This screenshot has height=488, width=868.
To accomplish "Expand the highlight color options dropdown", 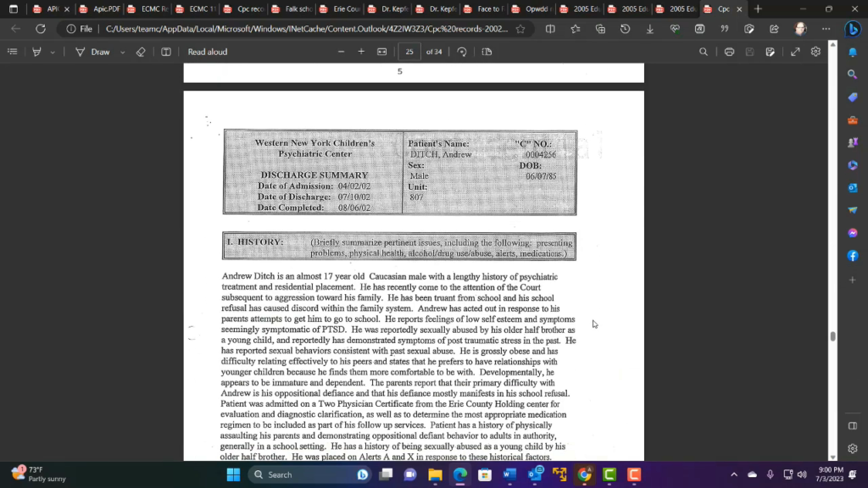I will (x=53, y=52).
